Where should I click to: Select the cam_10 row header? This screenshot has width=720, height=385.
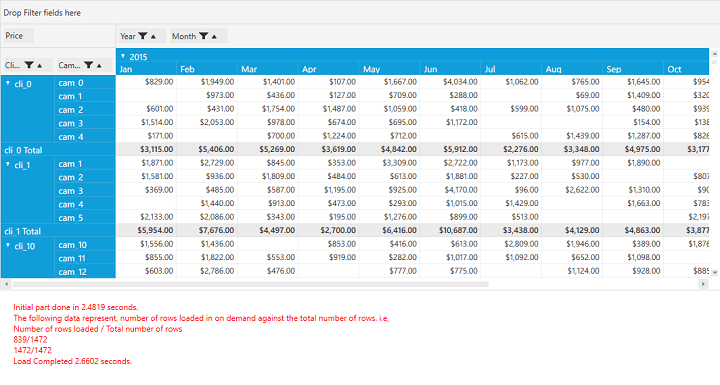[85, 245]
